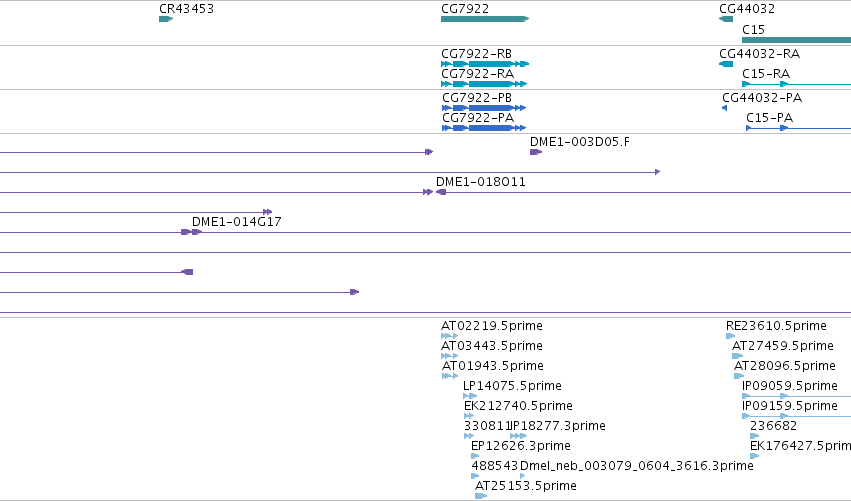
Task: Click the IP18277.3prime EST glyph
Action: click(518, 436)
